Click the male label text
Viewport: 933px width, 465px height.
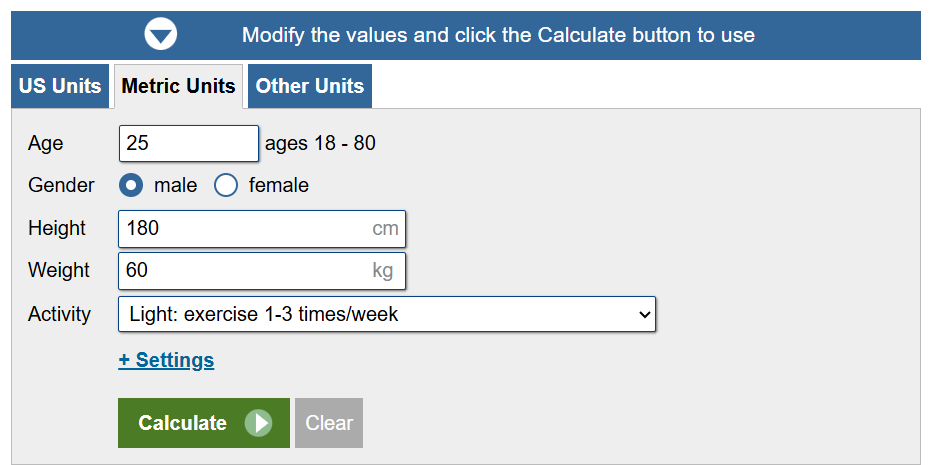(176, 185)
